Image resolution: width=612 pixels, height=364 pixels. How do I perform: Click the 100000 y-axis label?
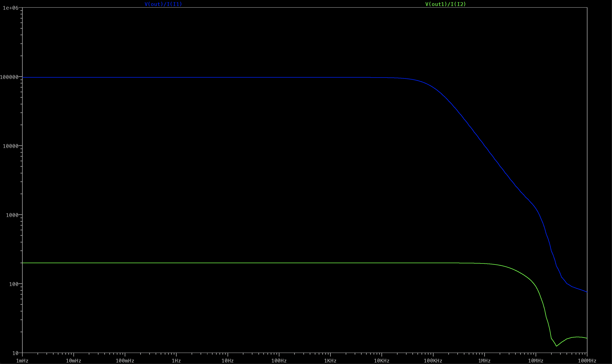pyautogui.click(x=9, y=77)
